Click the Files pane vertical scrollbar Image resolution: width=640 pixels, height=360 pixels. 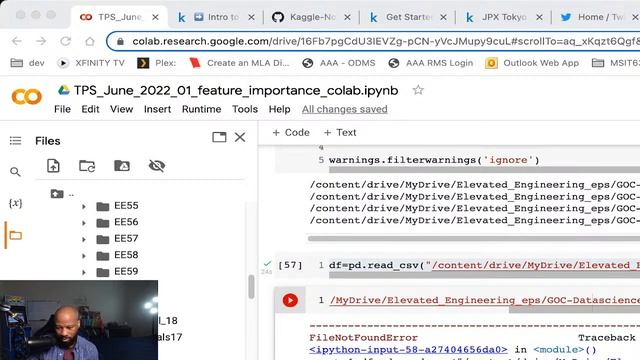251,287
